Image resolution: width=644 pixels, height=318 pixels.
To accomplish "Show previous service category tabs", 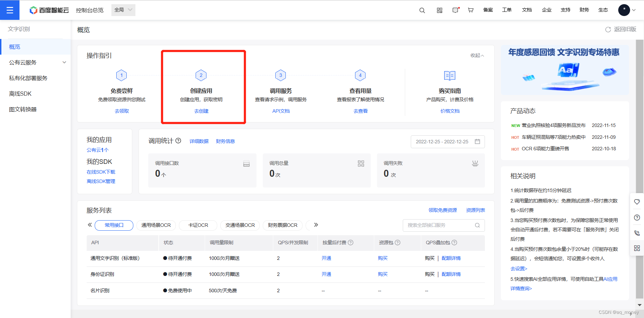I will tap(90, 225).
